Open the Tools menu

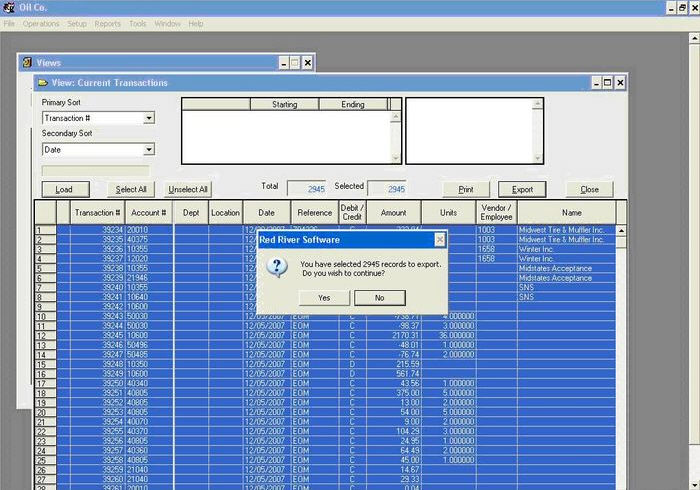[138, 24]
